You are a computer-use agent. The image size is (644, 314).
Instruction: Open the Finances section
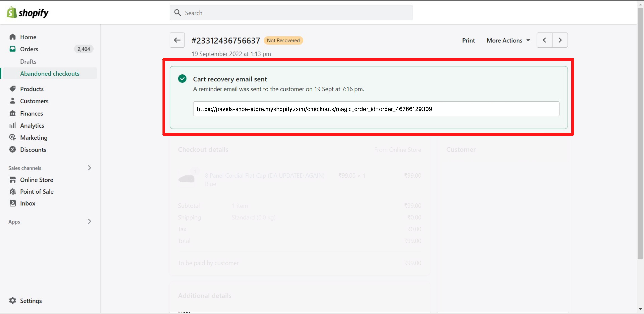31,113
